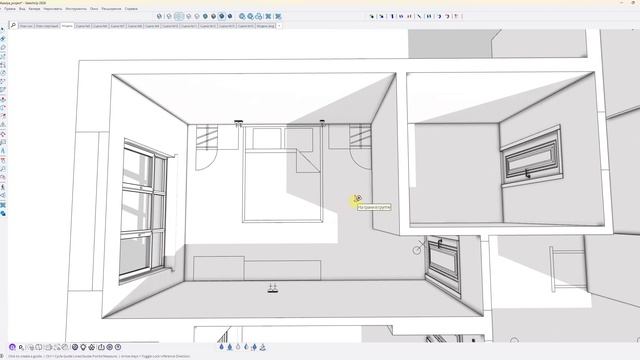
Task: Choose the Hidden Line style icon
Action: (197, 16)
